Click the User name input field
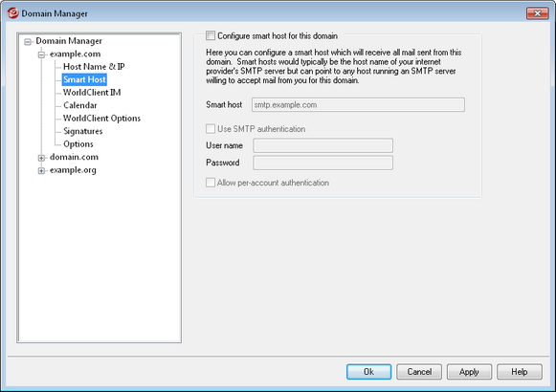This screenshot has height=392, width=556. coord(323,145)
